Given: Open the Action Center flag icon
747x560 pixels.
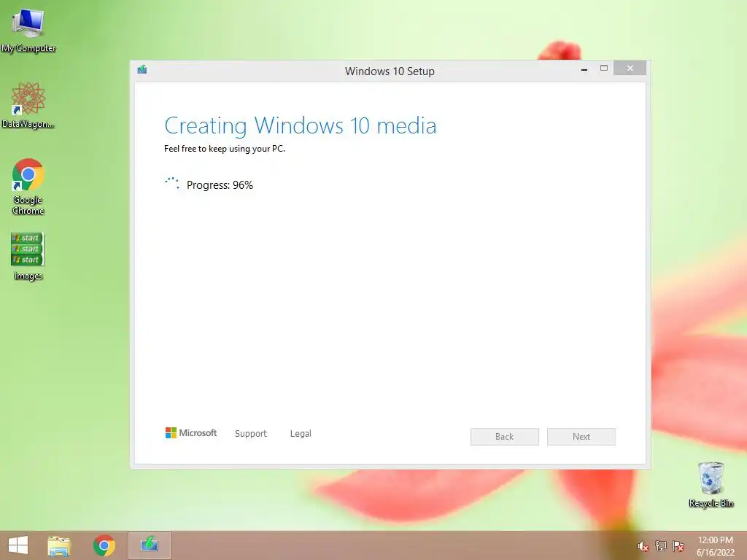Looking at the screenshot, I should pos(678,545).
